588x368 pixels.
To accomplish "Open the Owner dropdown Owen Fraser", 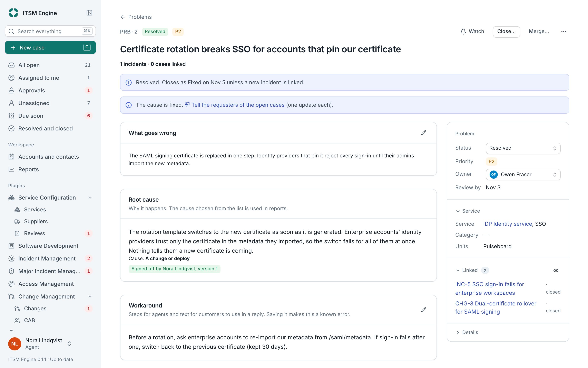I will (x=523, y=175).
